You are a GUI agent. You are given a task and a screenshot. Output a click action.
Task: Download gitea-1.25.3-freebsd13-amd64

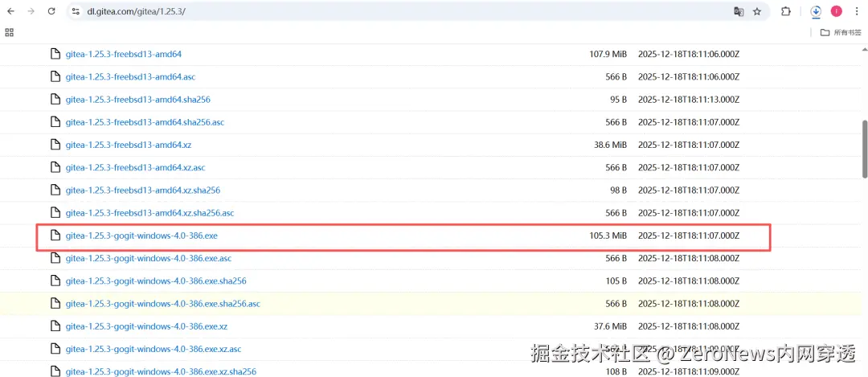[124, 54]
